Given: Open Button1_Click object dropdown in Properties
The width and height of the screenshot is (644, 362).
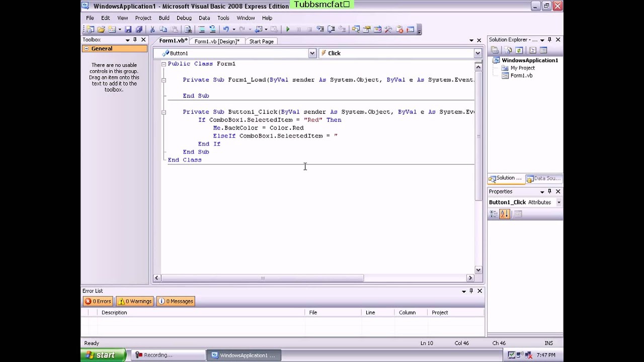Looking at the screenshot, I should 558,203.
